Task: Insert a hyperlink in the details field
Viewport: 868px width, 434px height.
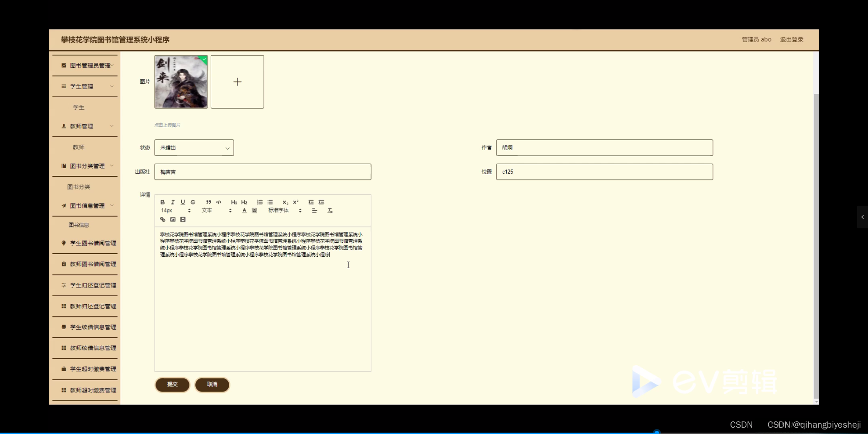Action: (x=163, y=219)
